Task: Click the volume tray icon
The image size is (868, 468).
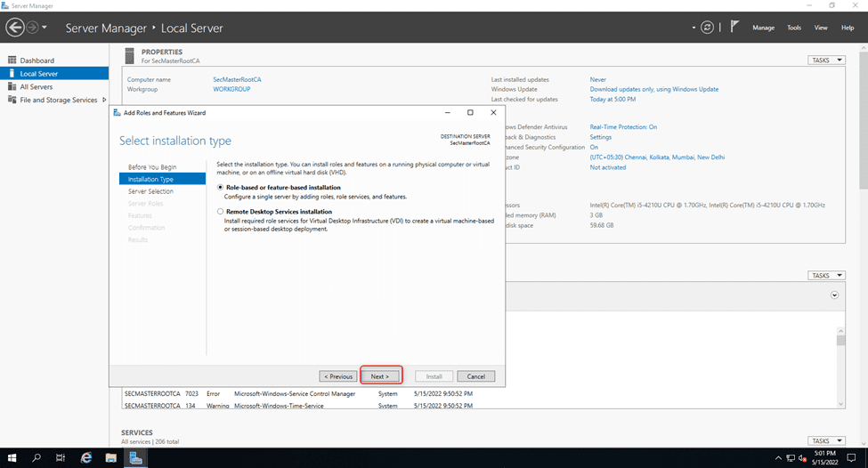Action: click(803, 458)
